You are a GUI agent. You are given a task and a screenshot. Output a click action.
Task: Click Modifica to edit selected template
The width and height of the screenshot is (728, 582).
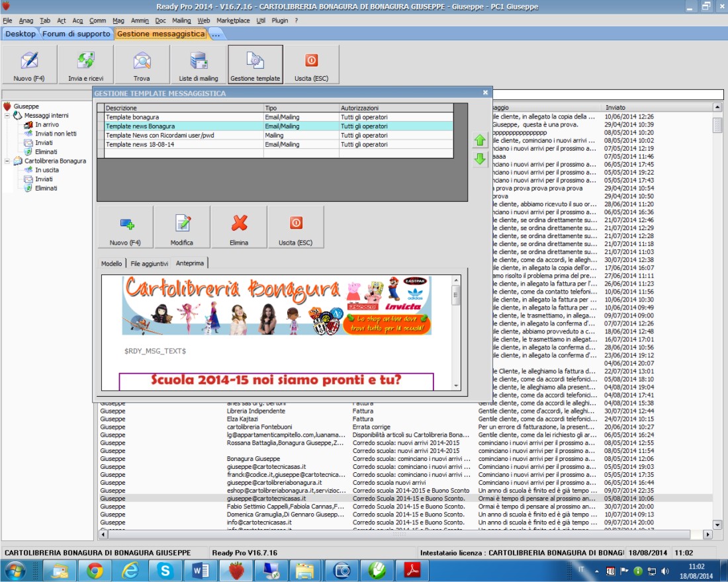(x=182, y=228)
